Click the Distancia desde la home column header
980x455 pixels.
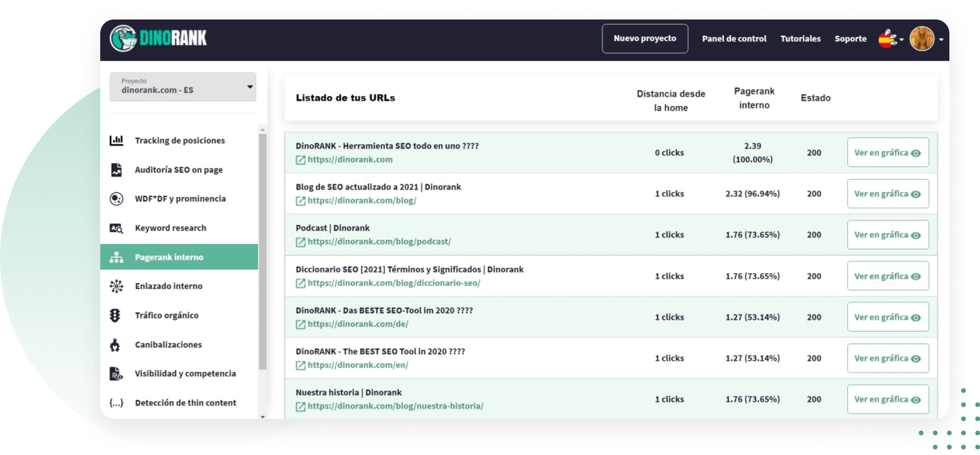point(671,101)
